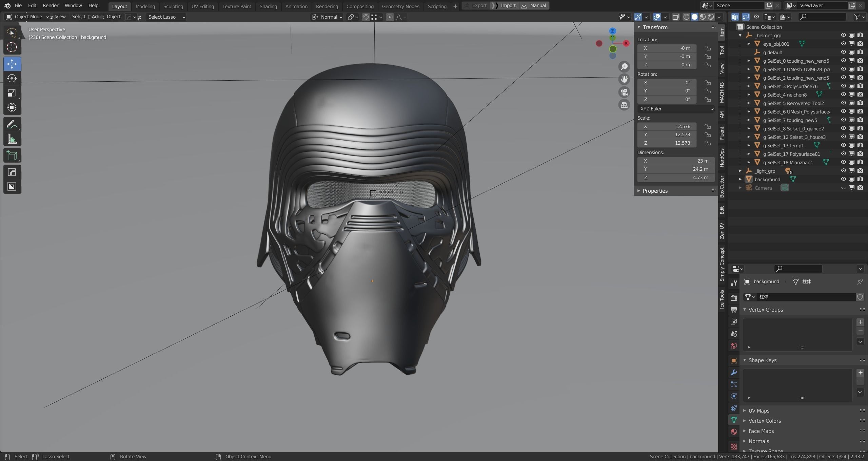The width and height of the screenshot is (868, 461).
Task: Toggle viewport overlays
Action: click(x=657, y=17)
